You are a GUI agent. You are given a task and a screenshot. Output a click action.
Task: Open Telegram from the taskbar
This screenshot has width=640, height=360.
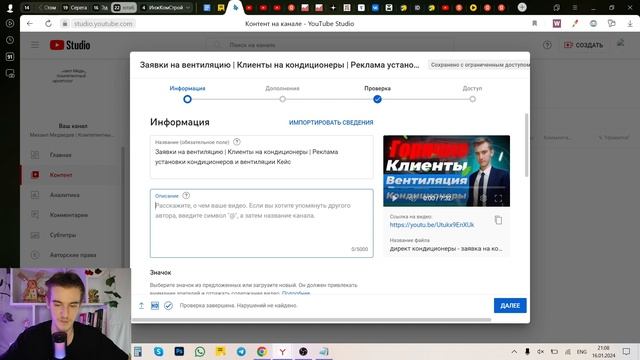tap(241, 351)
